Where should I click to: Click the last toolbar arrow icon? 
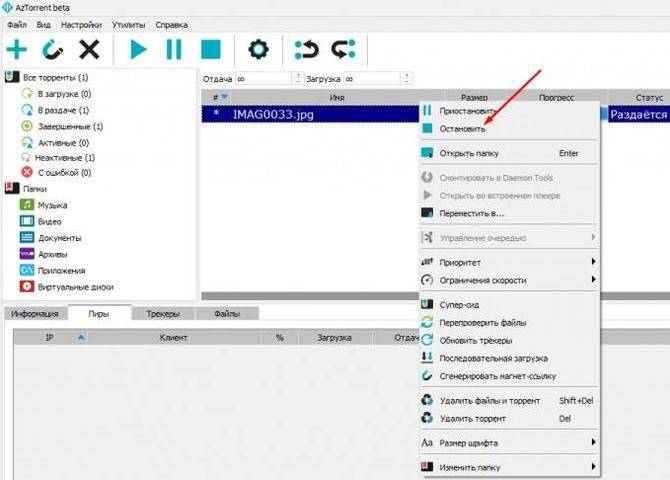pos(344,49)
